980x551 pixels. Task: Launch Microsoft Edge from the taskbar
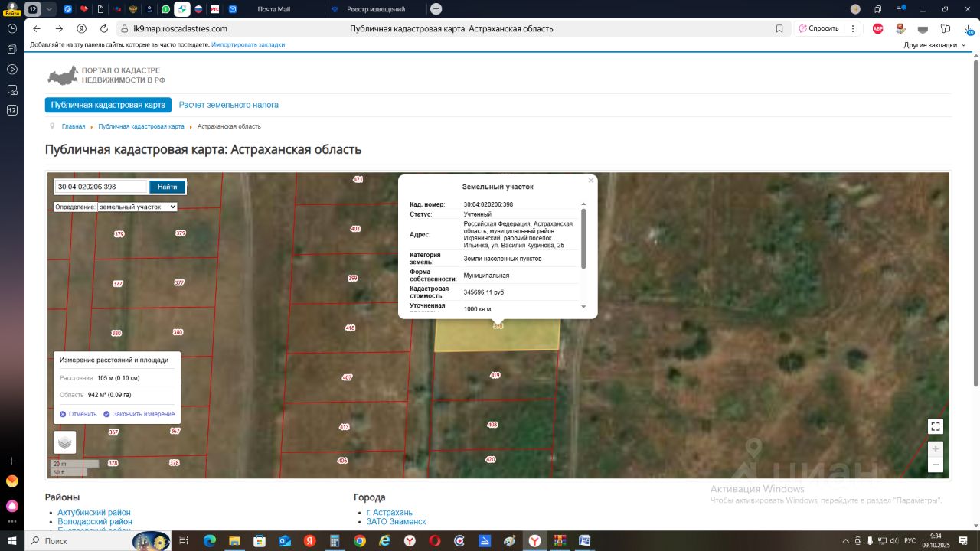pyautogui.click(x=210, y=541)
